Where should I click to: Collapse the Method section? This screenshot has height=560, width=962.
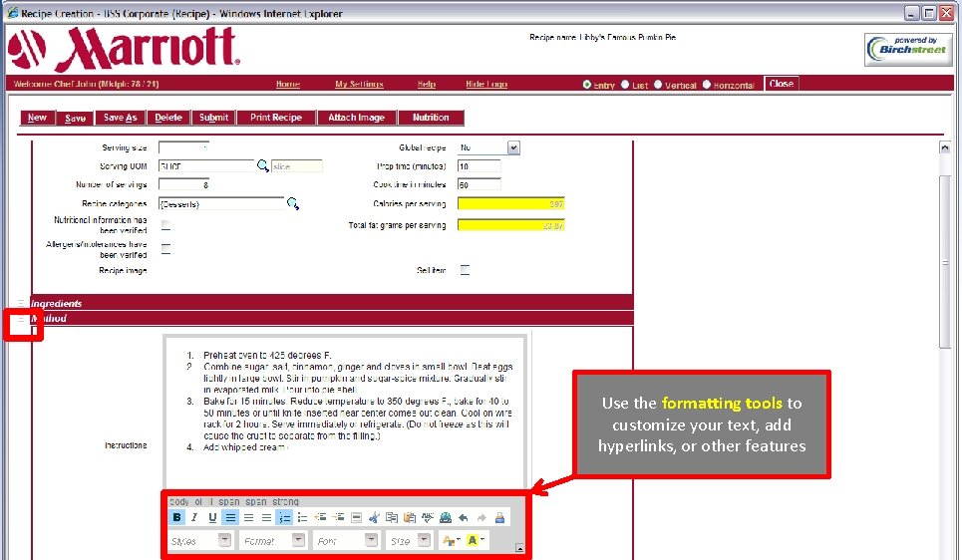coord(21,319)
